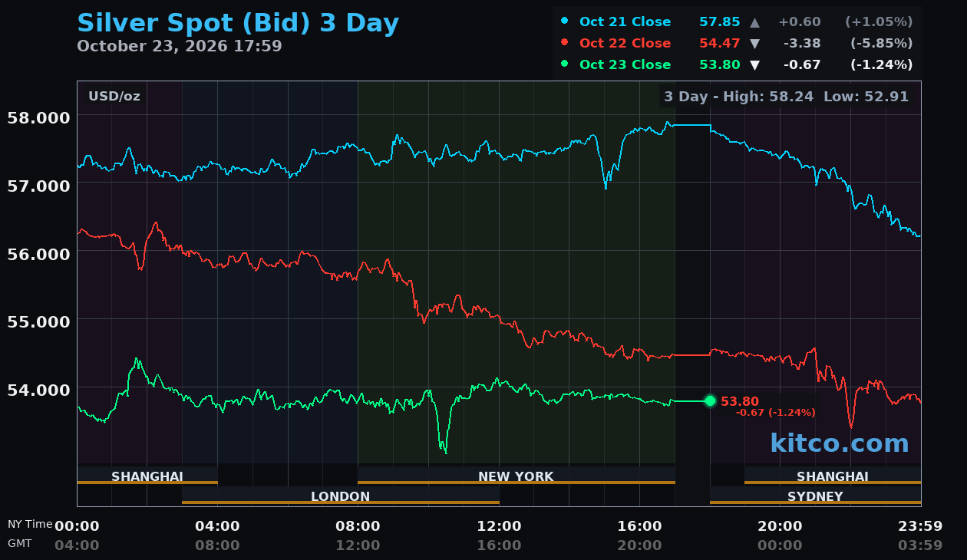Click the 08:00 NY time tick
The width and height of the screenshot is (967, 560).
click(358, 526)
